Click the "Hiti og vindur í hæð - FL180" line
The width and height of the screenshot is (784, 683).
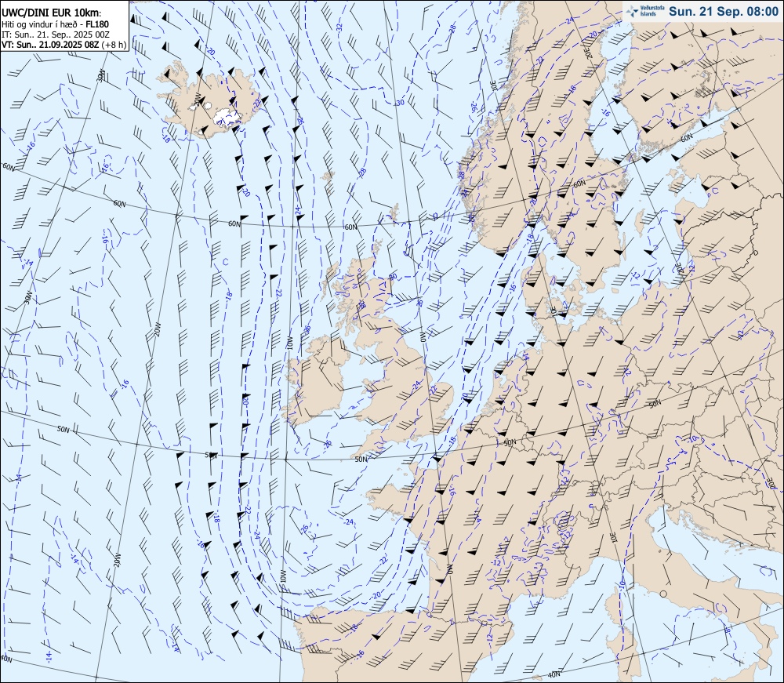click(55, 24)
